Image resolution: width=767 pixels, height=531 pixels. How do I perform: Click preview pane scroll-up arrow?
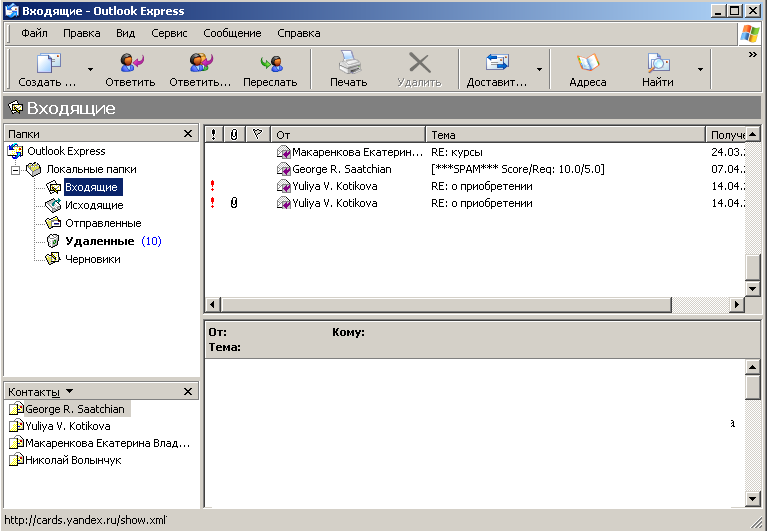click(x=752, y=367)
